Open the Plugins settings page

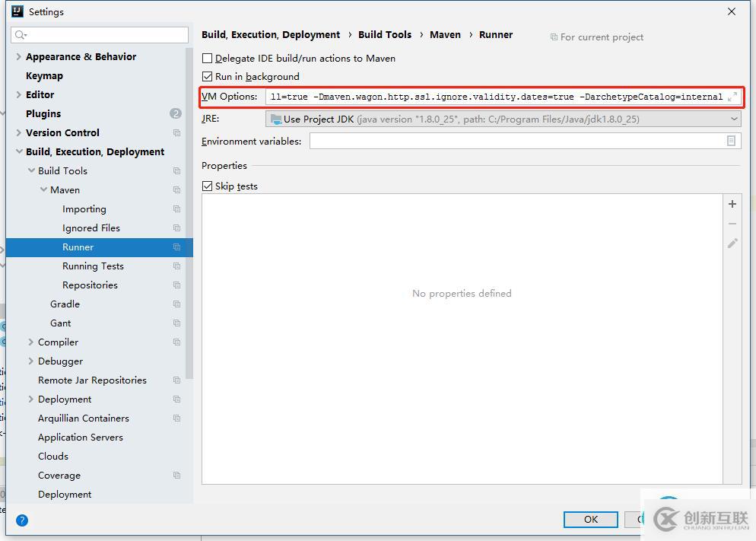pyautogui.click(x=43, y=114)
